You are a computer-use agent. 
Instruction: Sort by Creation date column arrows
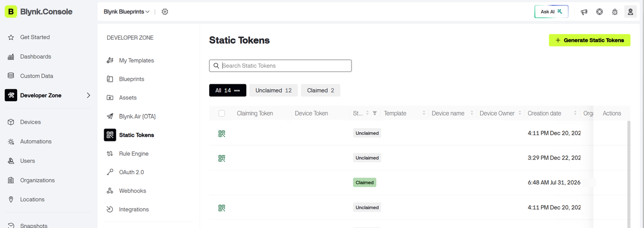pos(575,113)
